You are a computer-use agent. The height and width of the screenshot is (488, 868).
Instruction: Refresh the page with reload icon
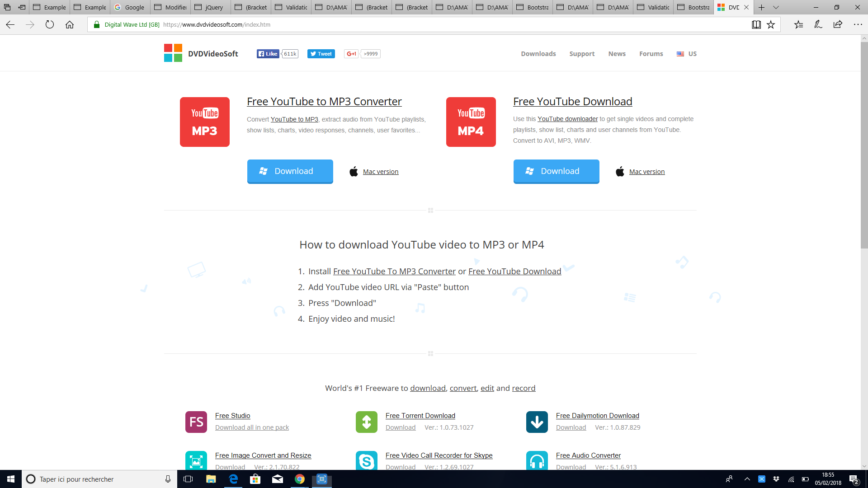(50, 25)
